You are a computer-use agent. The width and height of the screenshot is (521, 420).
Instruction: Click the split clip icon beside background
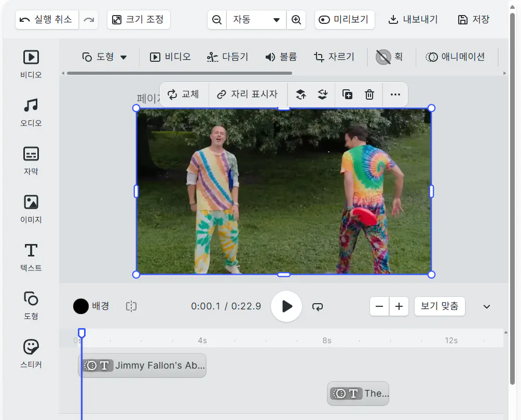coord(131,306)
